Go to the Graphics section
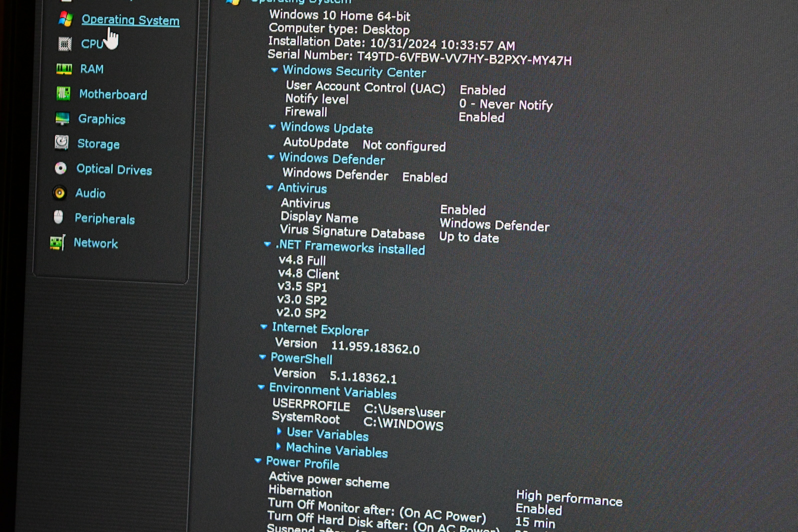The height and width of the screenshot is (532, 798). (102, 119)
